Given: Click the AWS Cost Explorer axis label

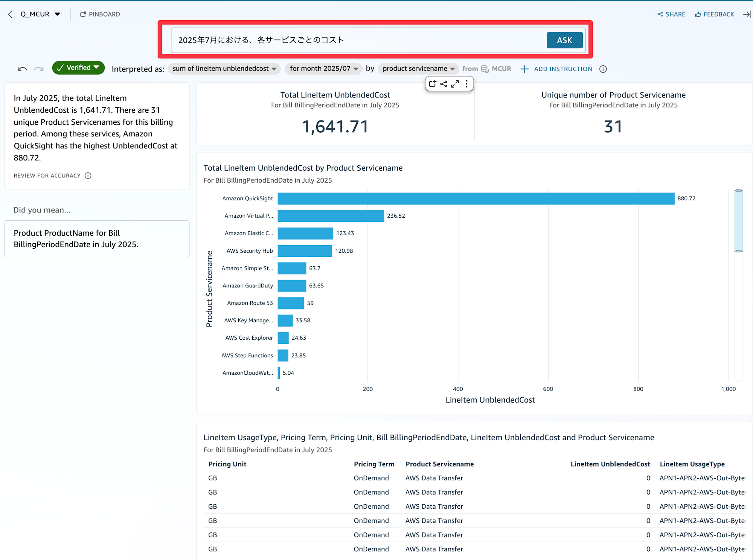Looking at the screenshot, I should pos(249,338).
